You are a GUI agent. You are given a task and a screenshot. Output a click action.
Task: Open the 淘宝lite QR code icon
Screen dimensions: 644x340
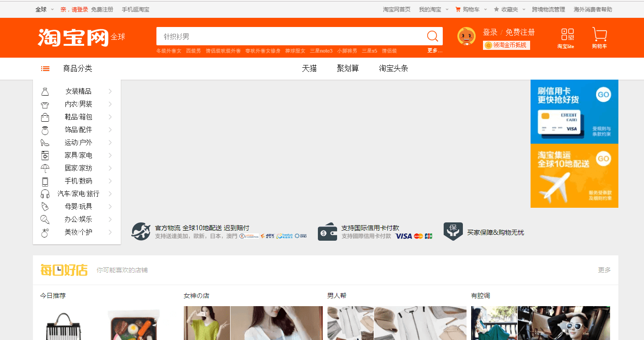[x=567, y=35]
